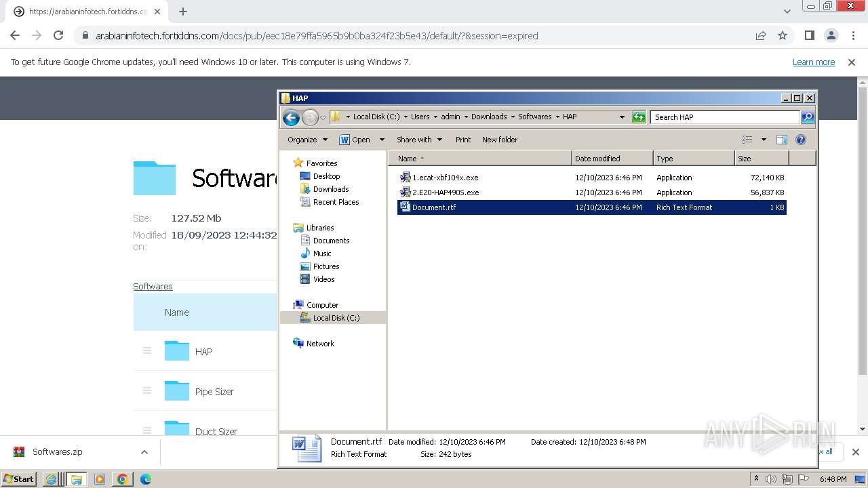Click the Document.rtf file icon
868x488 pixels.
(405, 207)
